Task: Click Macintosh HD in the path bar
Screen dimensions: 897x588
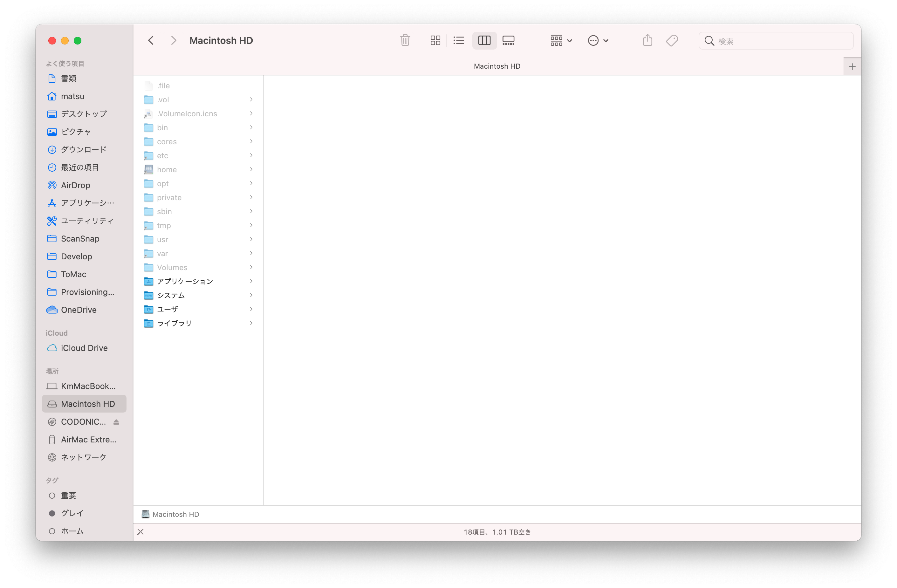Action: [171, 514]
